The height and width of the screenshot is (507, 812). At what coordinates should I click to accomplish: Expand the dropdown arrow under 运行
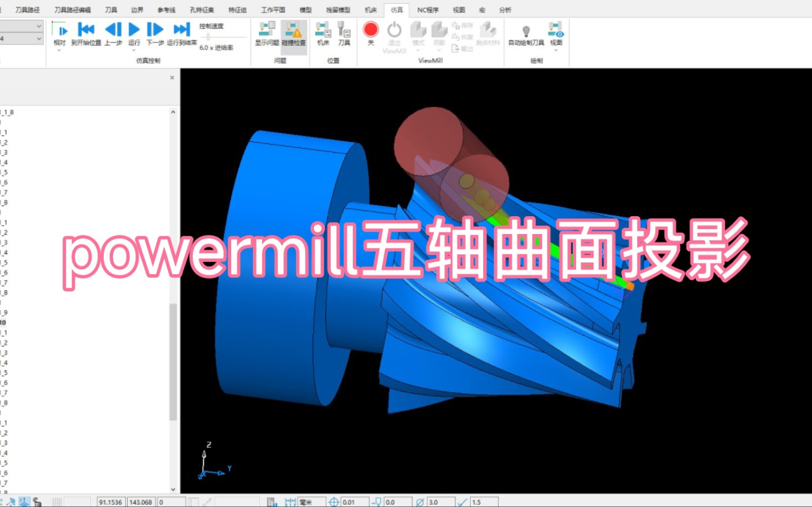pos(134,50)
